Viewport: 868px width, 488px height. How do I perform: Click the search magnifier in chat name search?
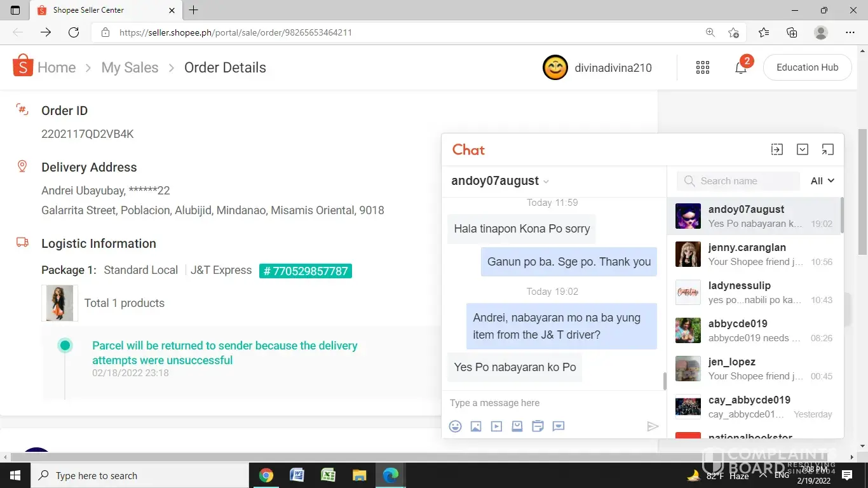pyautogui.click(x=689, y=181)
